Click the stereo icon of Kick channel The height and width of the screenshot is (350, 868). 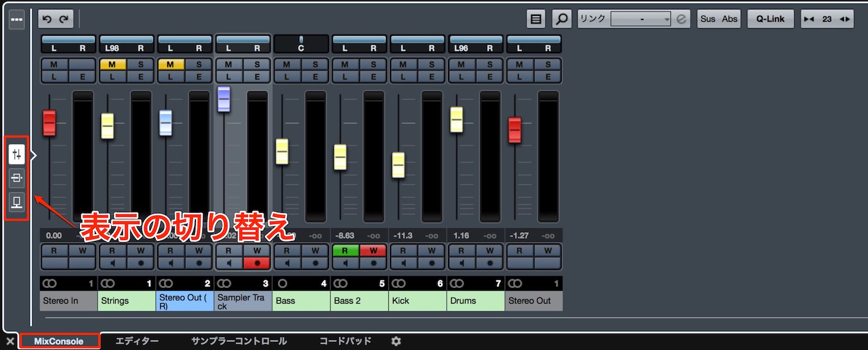(399, 283)
